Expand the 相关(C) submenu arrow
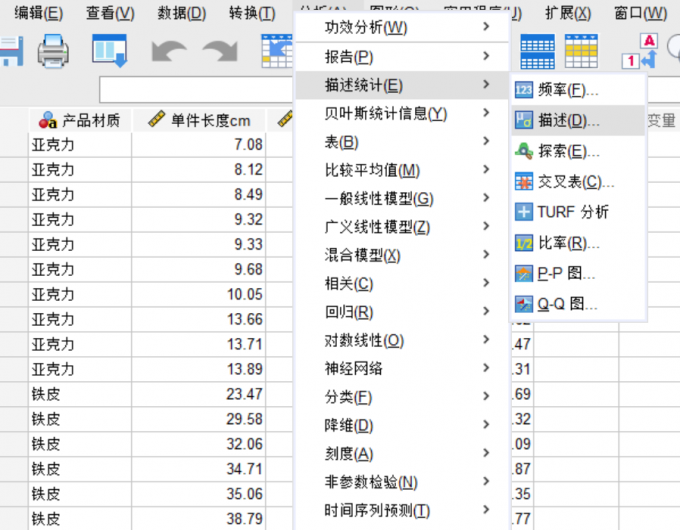Viewport: 680px width, 530px height. (x=486, y=283)
